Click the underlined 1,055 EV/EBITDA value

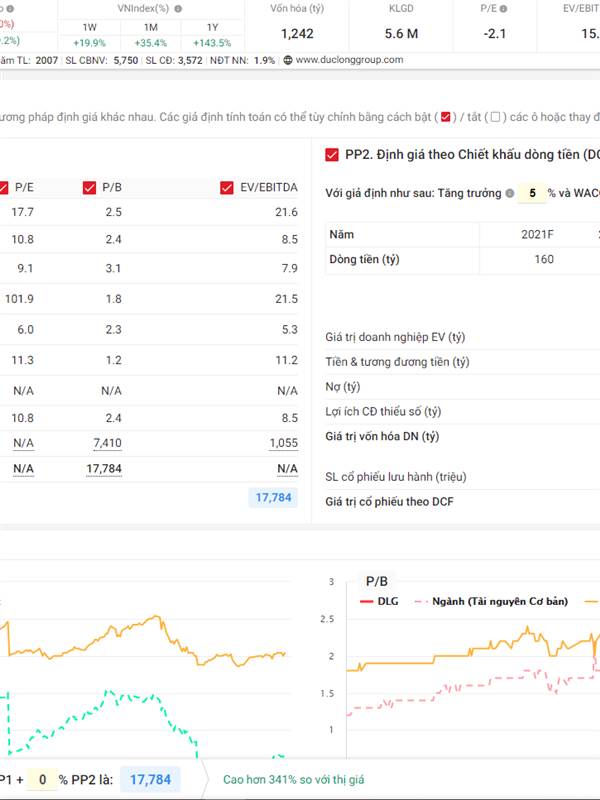(x=283, y=443)
